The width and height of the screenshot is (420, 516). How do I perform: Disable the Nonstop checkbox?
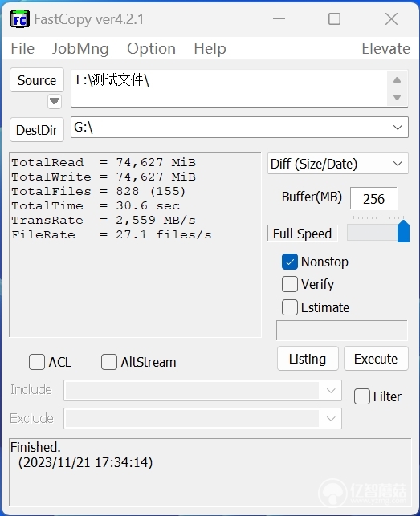point(290,262)
